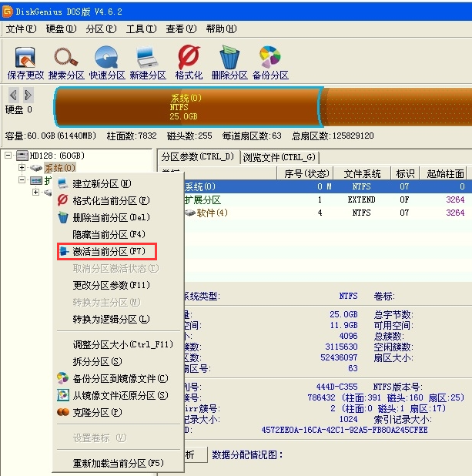Switch to the 分区参数 tab
The image size is (472, 476).
(x=197, y=157)
